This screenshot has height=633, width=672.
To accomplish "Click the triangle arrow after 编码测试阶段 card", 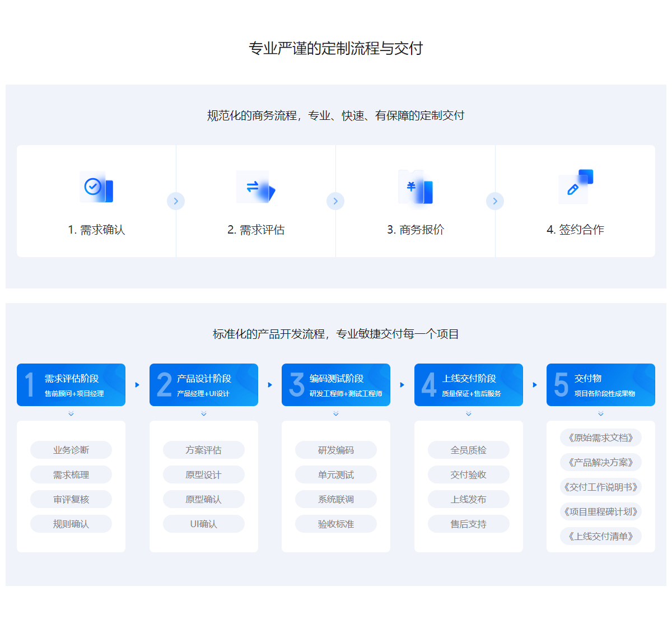I will (402, 385).
